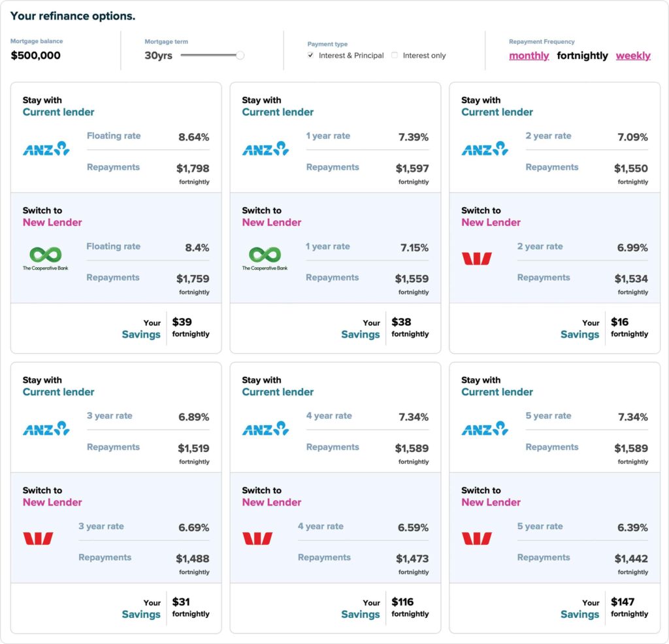Select the fortnightly repayment frequency
669x644 pixels.
pos(582,56)
